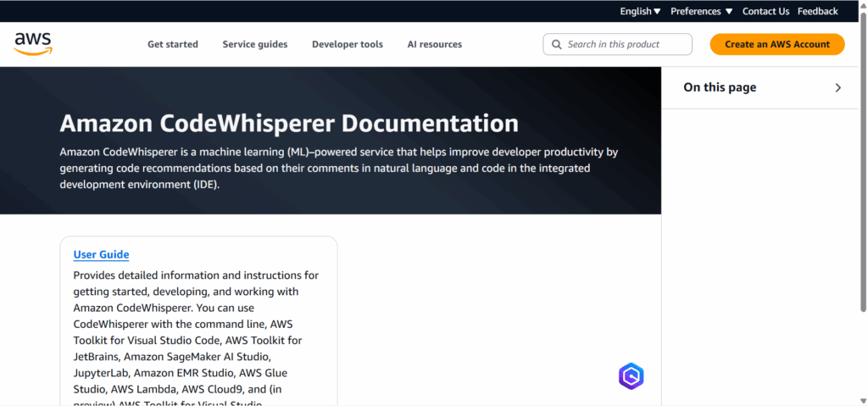Click the scrollbar down arrow
The height and width of the screenshot is (406, 868).
click(x=863, y=400)
